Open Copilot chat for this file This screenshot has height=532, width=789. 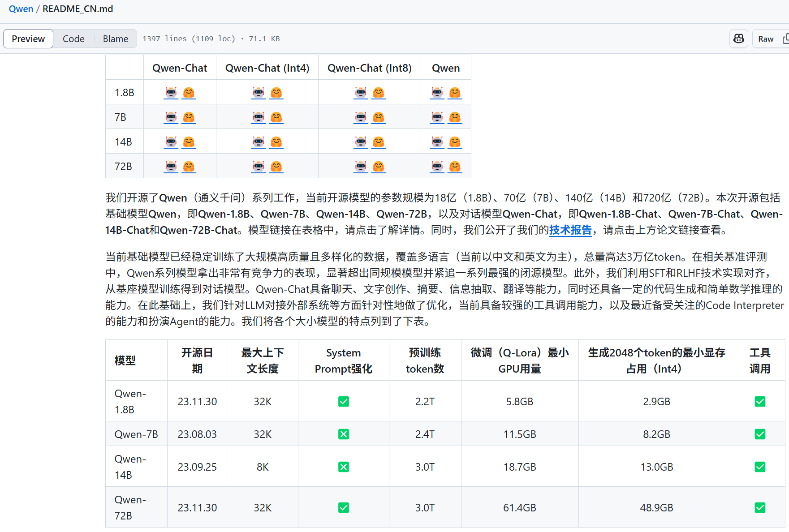pyautogui.click(x=739, y=39)
